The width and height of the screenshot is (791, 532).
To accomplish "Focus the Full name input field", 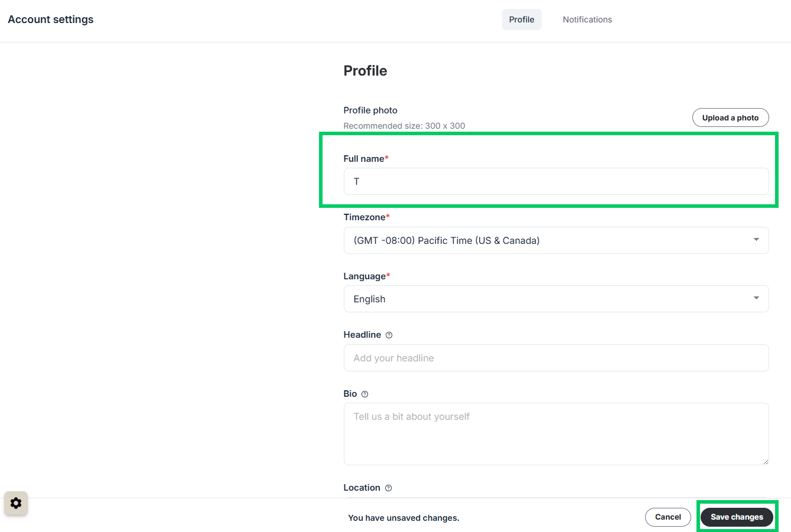I will tap(556, 181).
